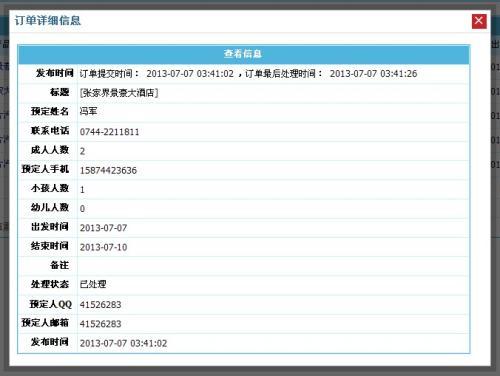Click the 查看信息 table header

pos(243,54)
